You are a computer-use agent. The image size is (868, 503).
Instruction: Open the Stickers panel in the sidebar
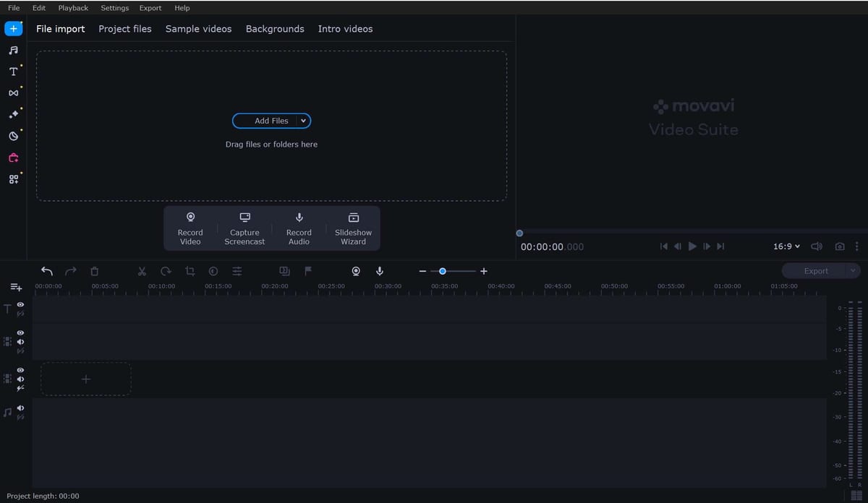pyautogui.click(x=13, y=136)
